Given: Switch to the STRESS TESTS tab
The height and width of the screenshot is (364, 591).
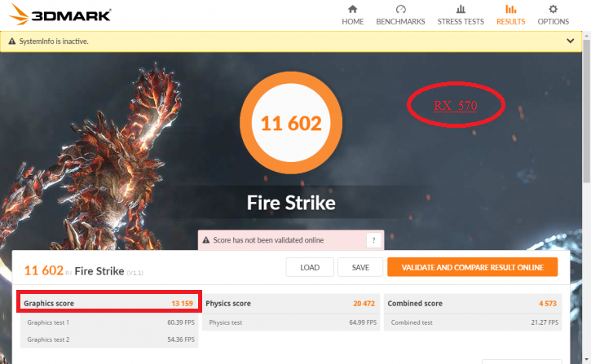Looking at the screenshot, I should [461, 15].
